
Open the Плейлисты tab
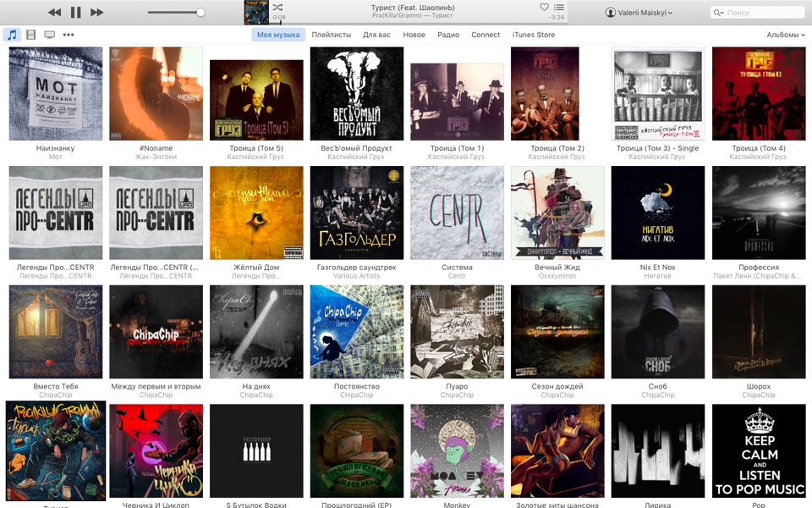[x=332, y=35]
